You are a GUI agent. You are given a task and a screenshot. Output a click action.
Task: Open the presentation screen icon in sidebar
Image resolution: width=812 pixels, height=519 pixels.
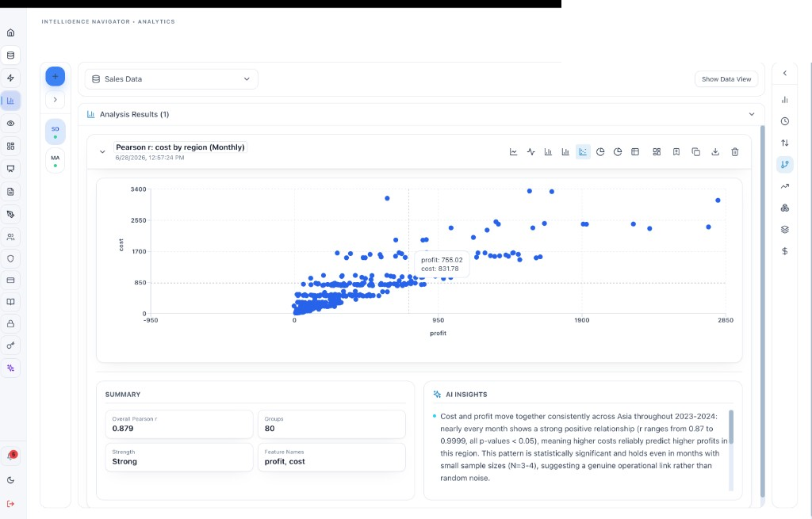[10, 169]
